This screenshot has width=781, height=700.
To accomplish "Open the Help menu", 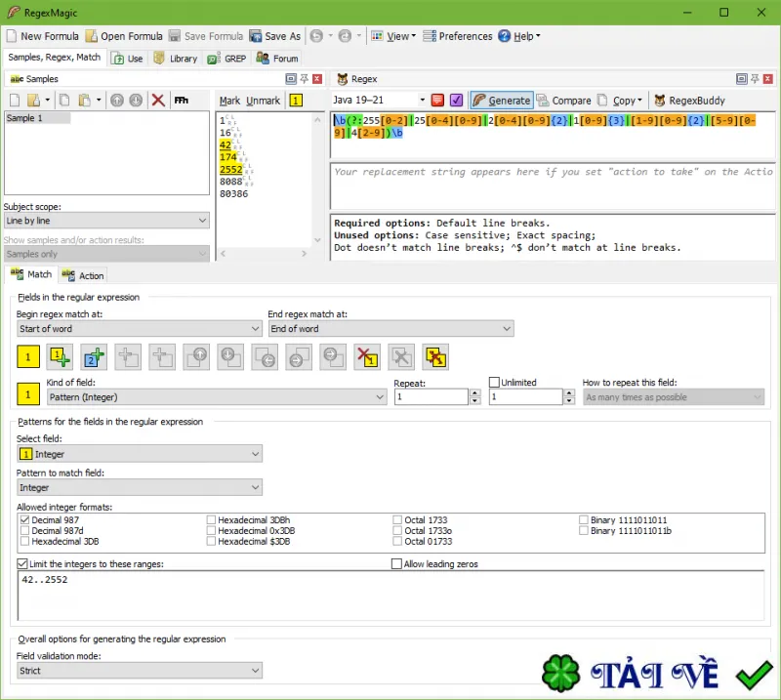I will point(519,36).
